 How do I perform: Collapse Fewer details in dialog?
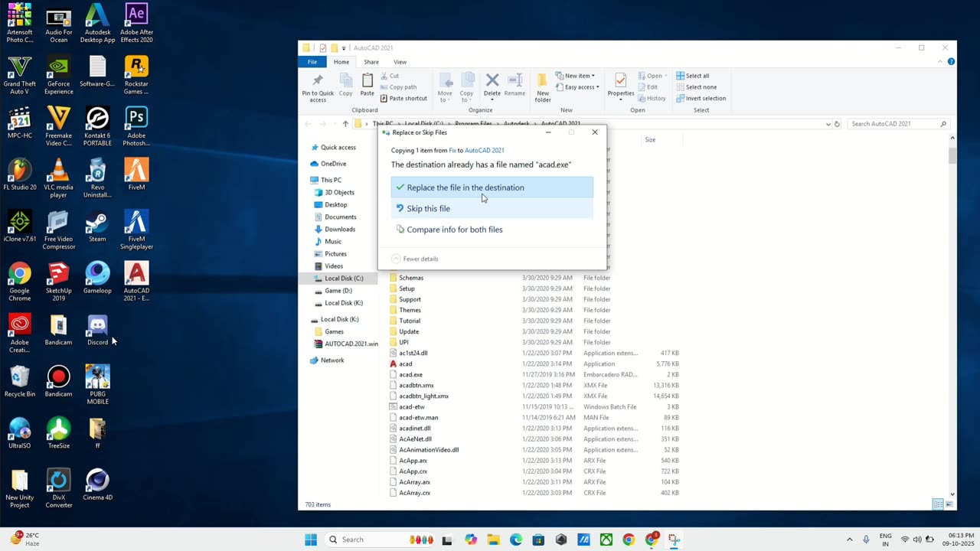coord(415,259)
